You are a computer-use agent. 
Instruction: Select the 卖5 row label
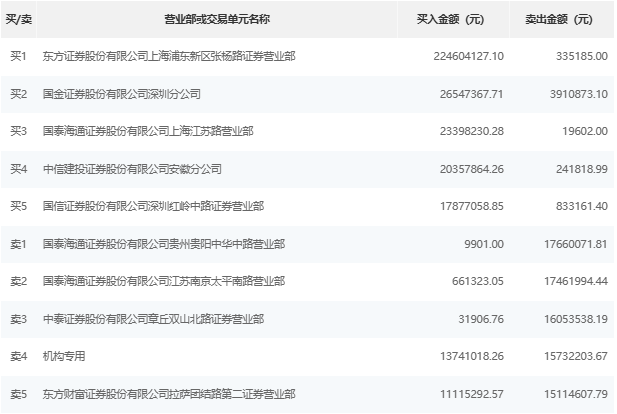[x=18, y=394]
